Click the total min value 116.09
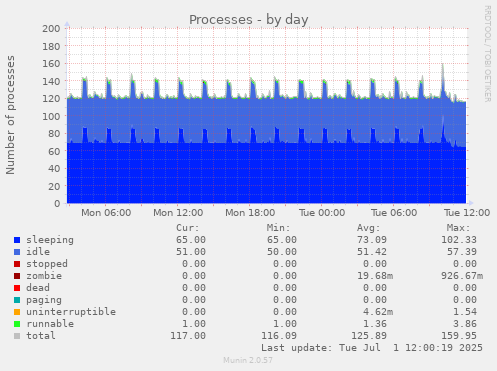This screenshot has width=497, height=371. tap(279, 336)
